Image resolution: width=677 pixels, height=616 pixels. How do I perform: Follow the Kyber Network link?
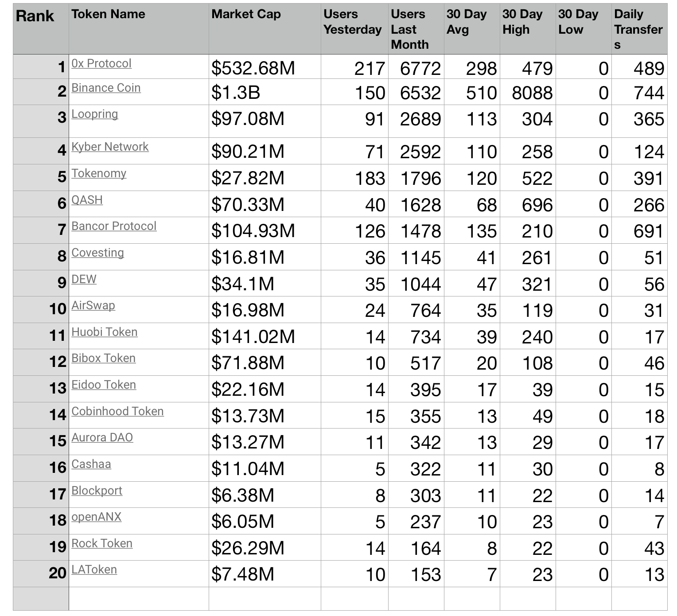point(110,147)
